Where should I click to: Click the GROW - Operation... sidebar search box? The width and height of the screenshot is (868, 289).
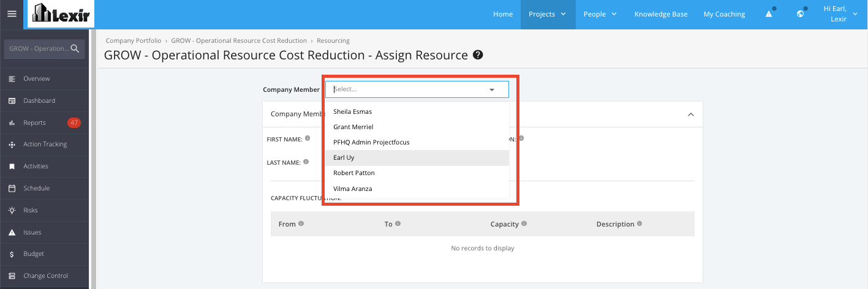click(44, 48)
